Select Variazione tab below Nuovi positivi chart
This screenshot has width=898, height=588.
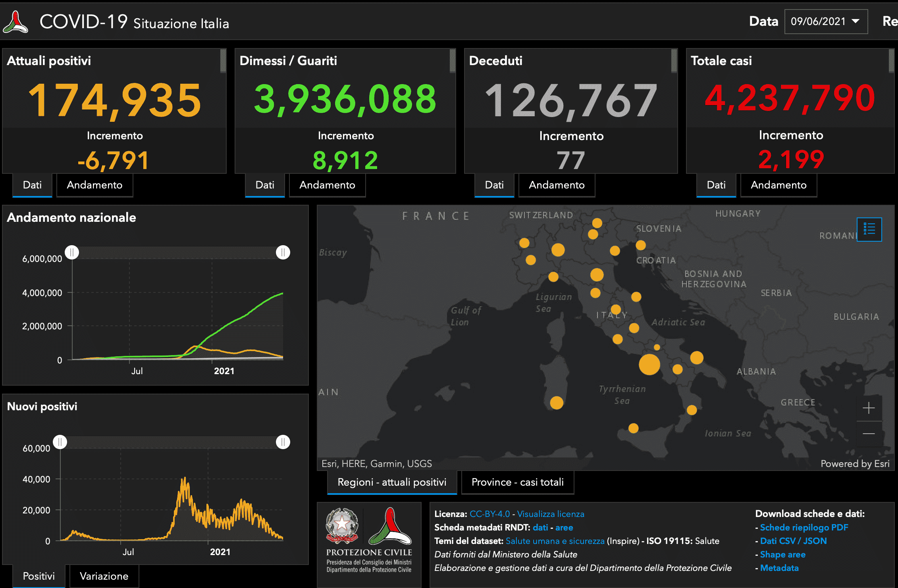pos(104,576)
